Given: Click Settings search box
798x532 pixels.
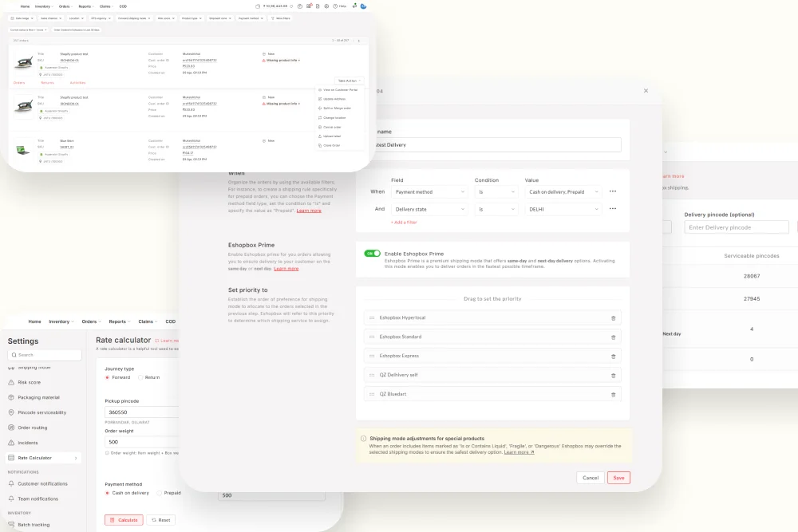Looking at the screenshot, I should tap(45, 355).
